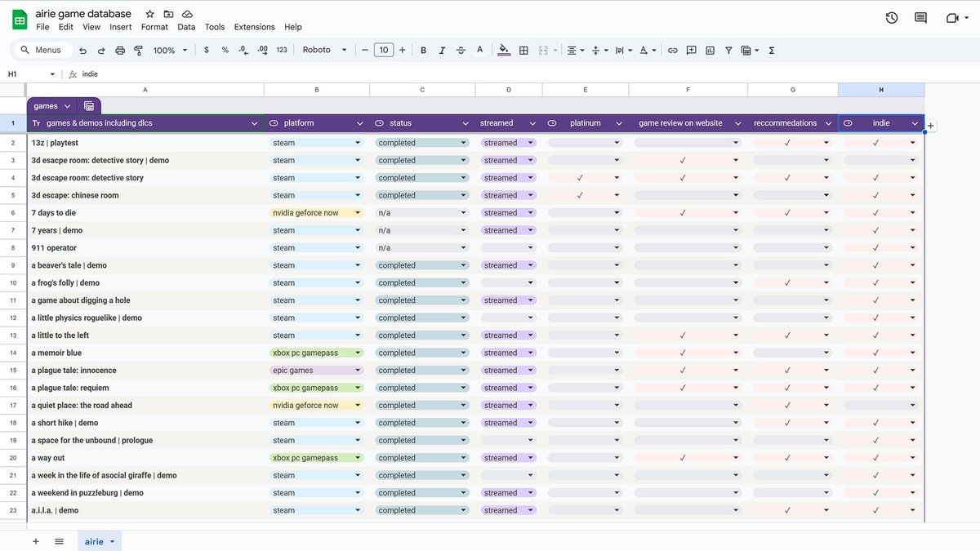Click the Insert link icon

pyautogui.click(x=672, y=51)
